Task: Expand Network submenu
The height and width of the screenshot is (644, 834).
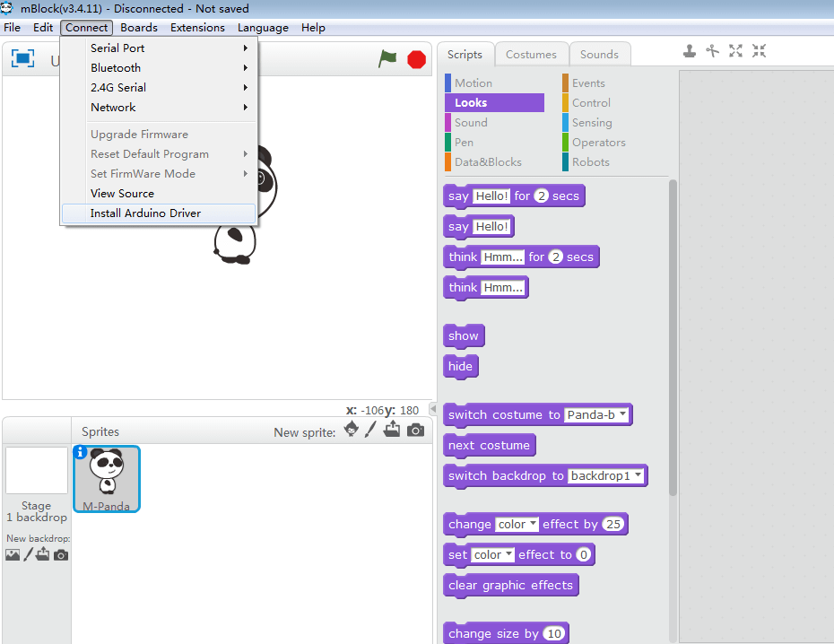Action: tap(159, 107)
